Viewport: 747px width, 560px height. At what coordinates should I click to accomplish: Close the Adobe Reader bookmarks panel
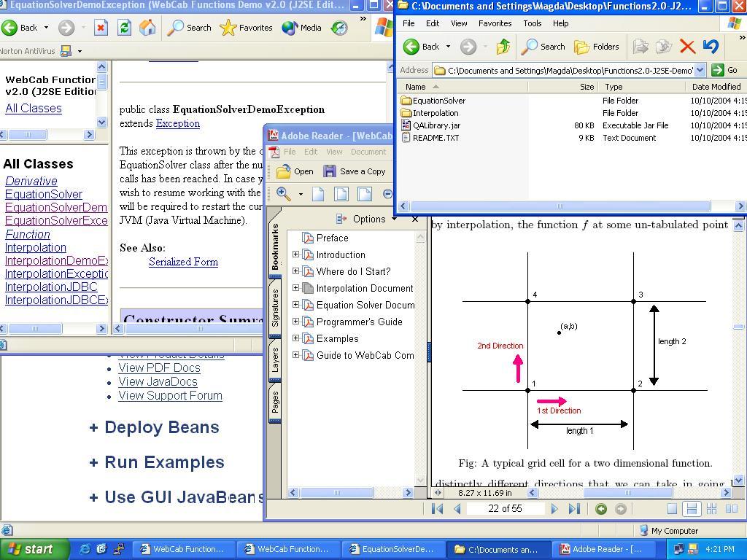point(415,219)
